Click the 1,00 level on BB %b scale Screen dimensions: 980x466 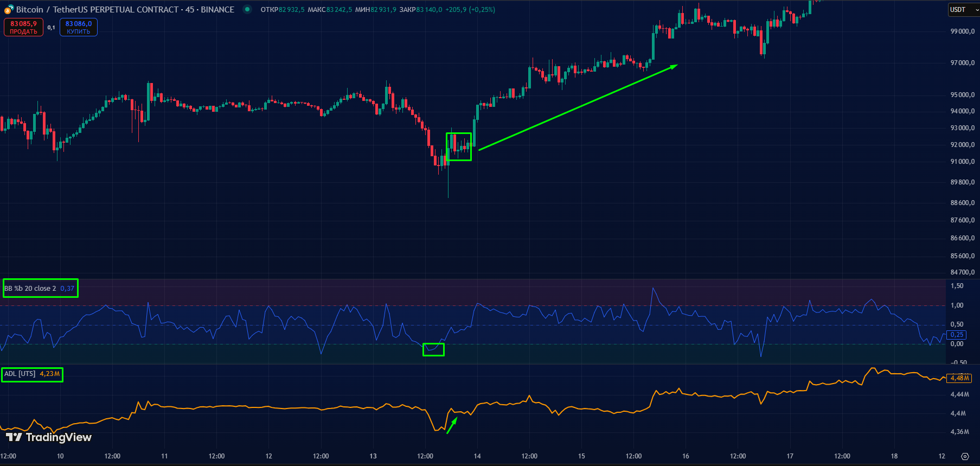957,305
